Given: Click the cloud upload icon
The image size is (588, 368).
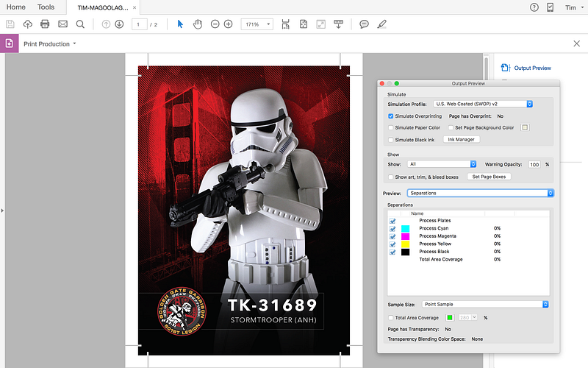Looking at the screenshot, I should coord(27,24).
